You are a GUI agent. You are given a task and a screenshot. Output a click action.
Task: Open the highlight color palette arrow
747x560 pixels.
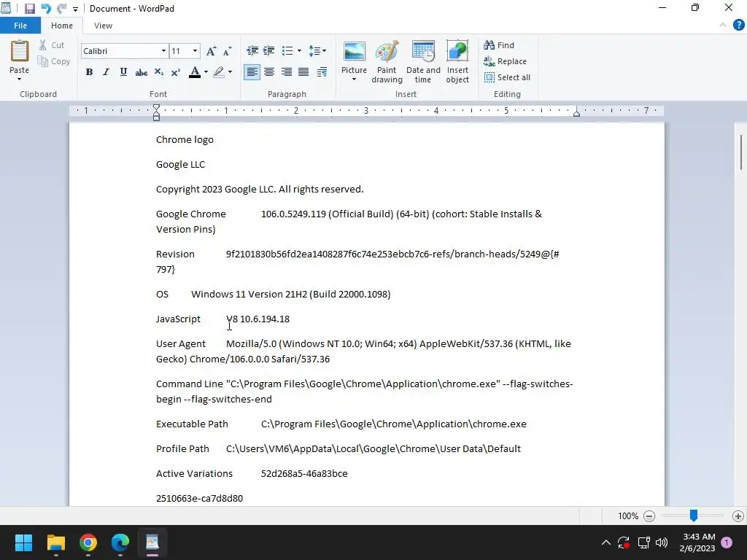click(x=230, y=72)
